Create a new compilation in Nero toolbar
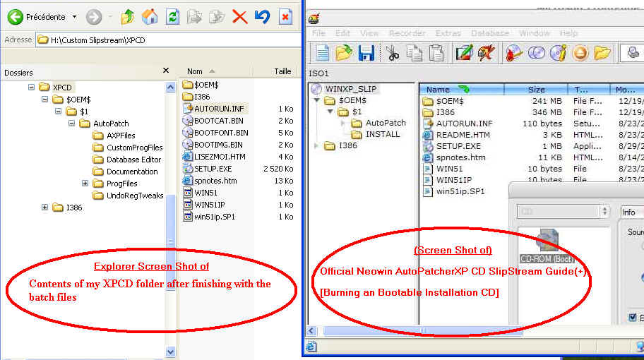The height and width of the screenshot is (360, 644). (x=322, y=54)
